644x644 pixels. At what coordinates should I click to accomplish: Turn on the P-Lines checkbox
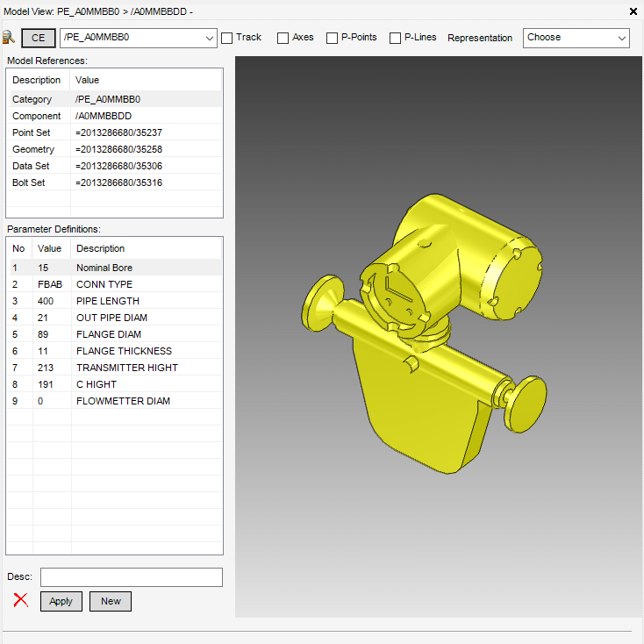coord(395,38)
